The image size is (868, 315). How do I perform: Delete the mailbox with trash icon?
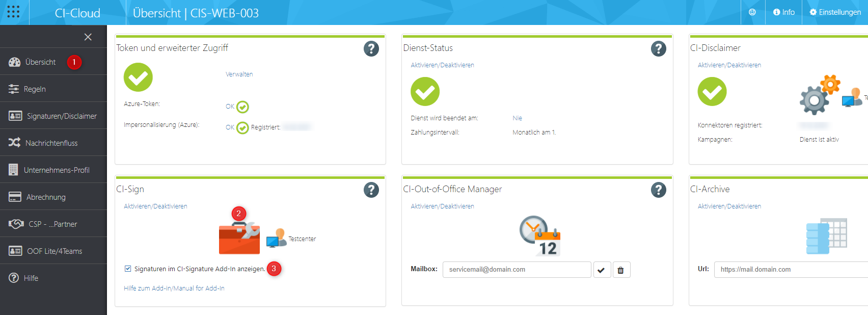point(620,270)
